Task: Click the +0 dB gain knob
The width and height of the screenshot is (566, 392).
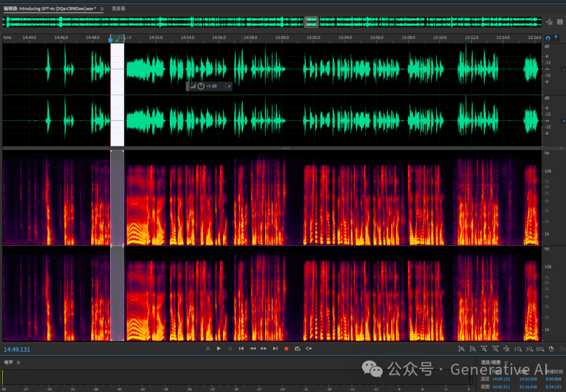Action: coord(201,86)
